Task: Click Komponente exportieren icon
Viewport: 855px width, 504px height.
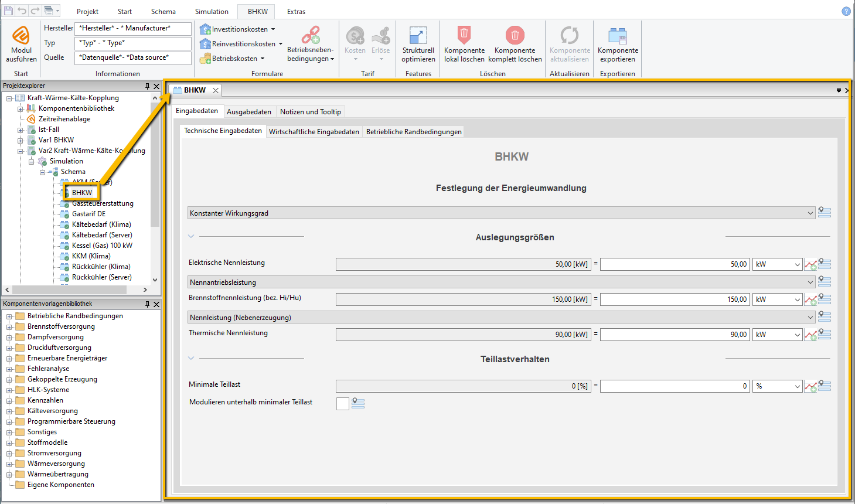Action: 618,36
